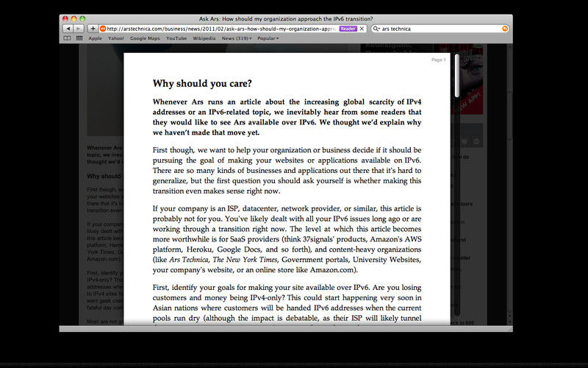This screenshot has height=368, width=588.
Task: Go forward to the next page
Action: click(x=78, y=29)
